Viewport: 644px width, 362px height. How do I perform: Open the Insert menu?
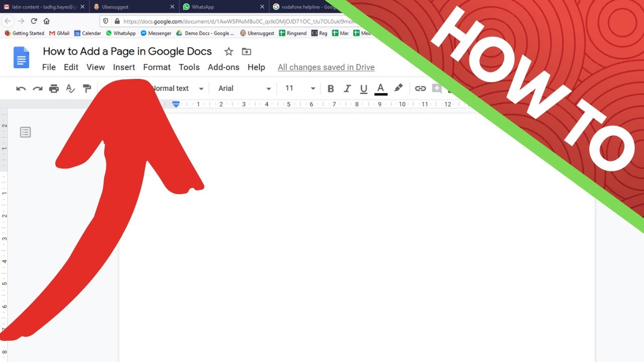124,67
